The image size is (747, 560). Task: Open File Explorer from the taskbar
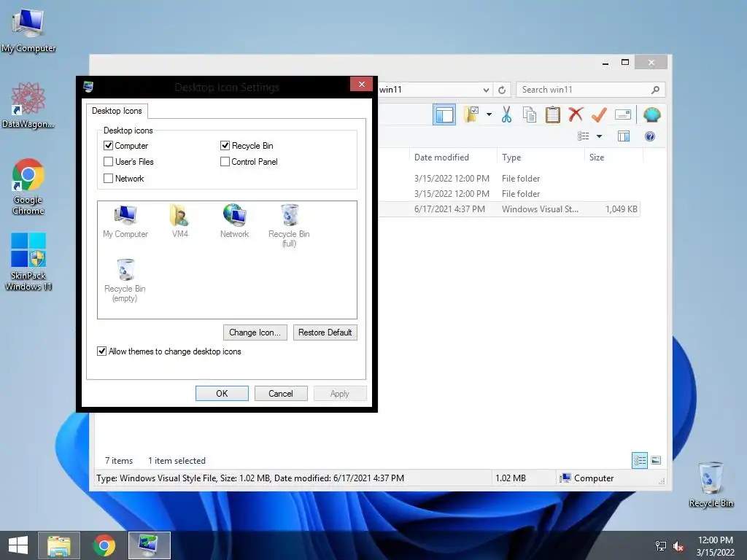(x=59, y=545)
